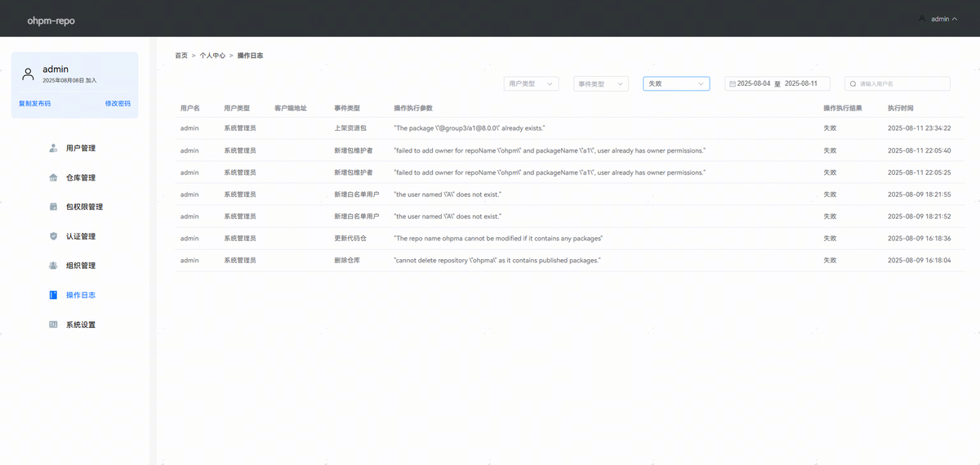Go to 用户管理 in the sidebar
This screenshot has height=465, width=980.
pyautogui.click(x=81, y=148)
